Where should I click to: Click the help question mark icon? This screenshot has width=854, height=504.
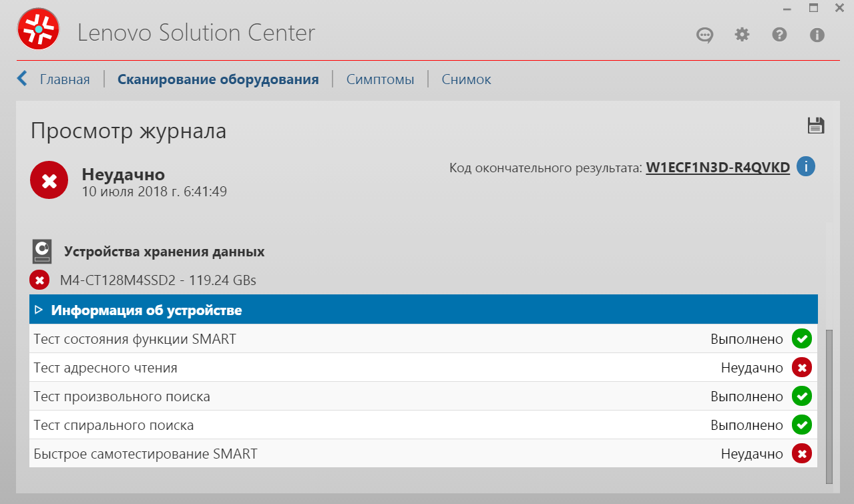[779, 35]
